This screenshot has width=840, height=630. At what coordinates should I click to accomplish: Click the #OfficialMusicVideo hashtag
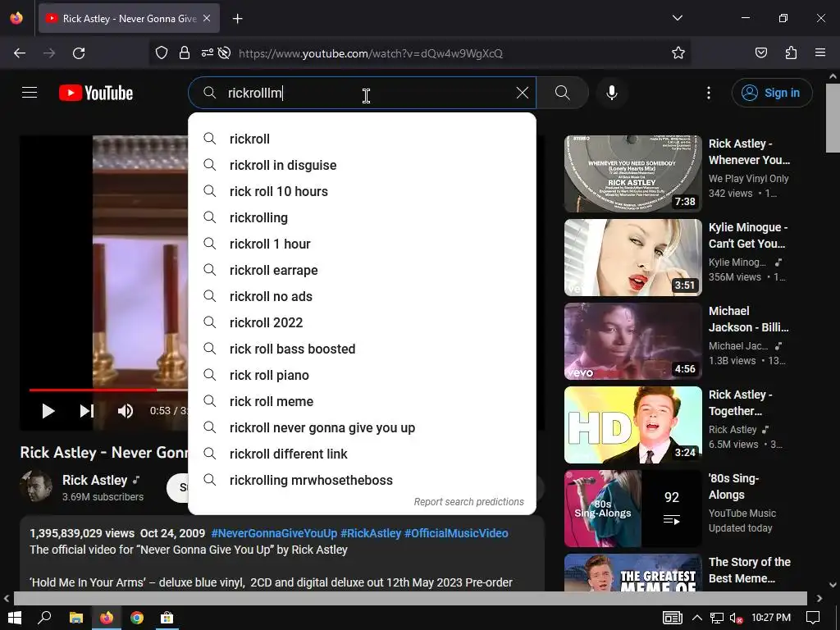[x=456, y=533]
